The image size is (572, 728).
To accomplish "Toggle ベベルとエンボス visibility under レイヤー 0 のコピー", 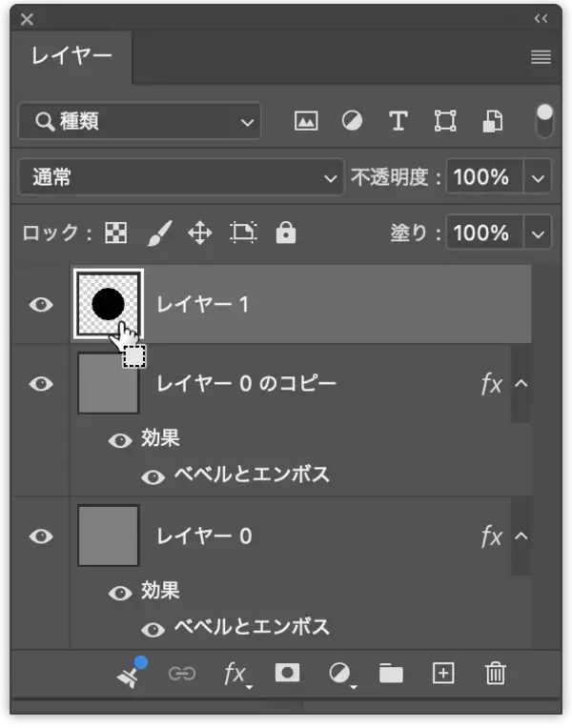I will [153, 476].
